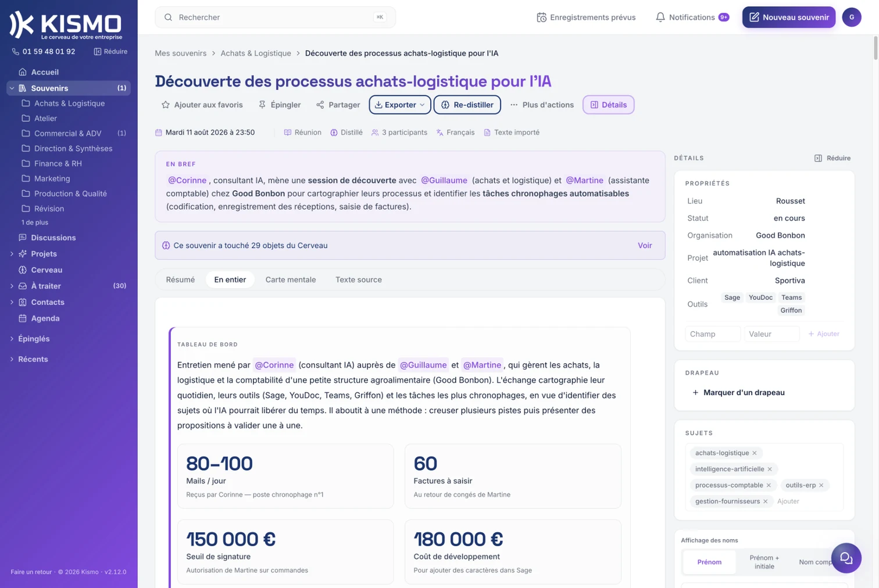Remove the outils-erp subject tag

click(821, 485)
